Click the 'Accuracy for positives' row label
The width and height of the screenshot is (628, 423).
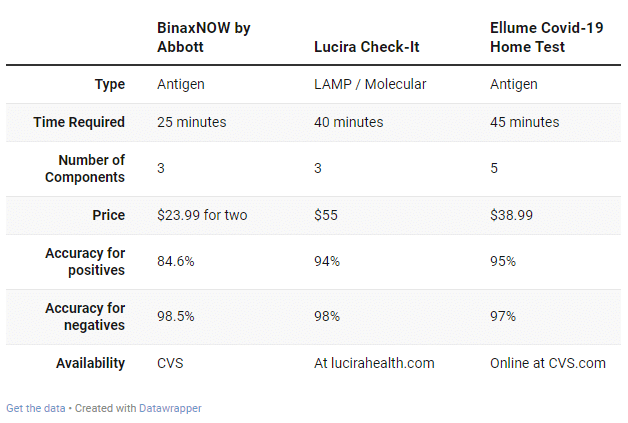(85, 261)
